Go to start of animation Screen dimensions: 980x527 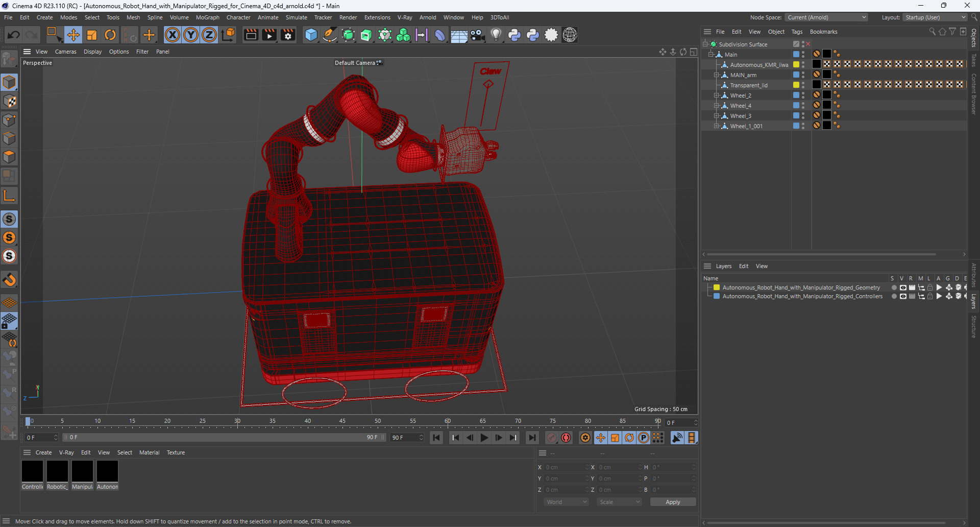(x=436, y=438)
